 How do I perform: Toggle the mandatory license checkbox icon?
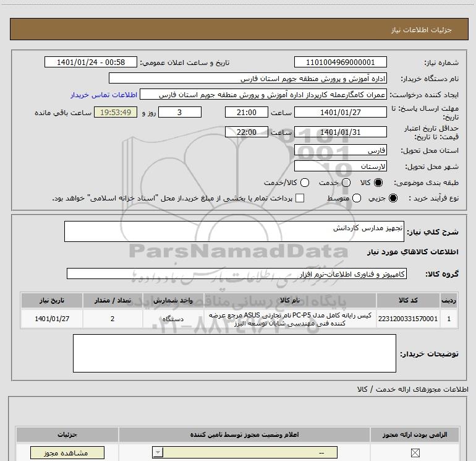(x=415, y=453)
